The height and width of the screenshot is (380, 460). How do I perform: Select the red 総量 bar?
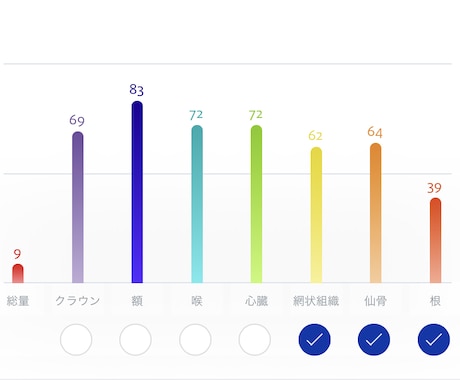tap(18, 273)
